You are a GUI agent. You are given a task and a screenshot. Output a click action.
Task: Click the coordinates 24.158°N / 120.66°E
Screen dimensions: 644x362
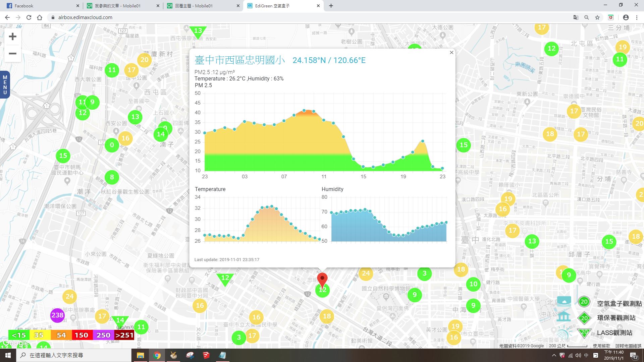click(329, 60)
